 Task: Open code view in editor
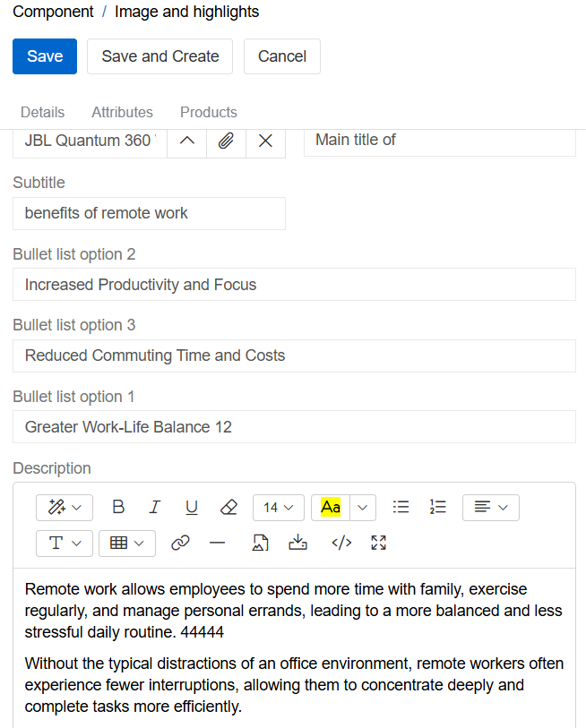(341, 543)
